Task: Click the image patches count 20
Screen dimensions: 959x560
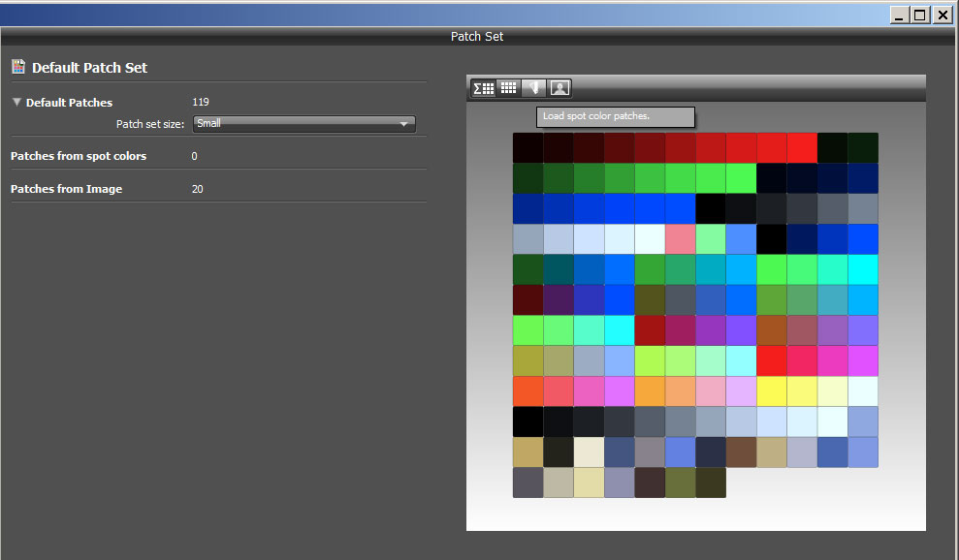Action: tap(197, 189)
